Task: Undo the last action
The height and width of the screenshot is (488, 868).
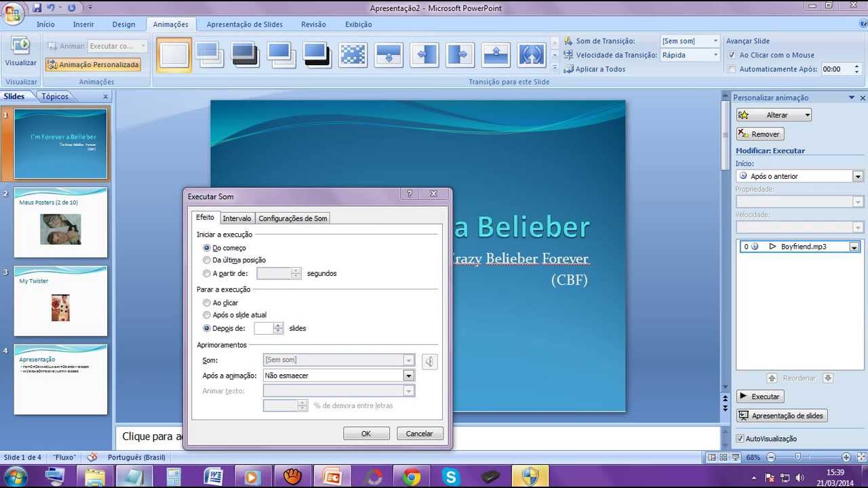Action: coord(51,8)
